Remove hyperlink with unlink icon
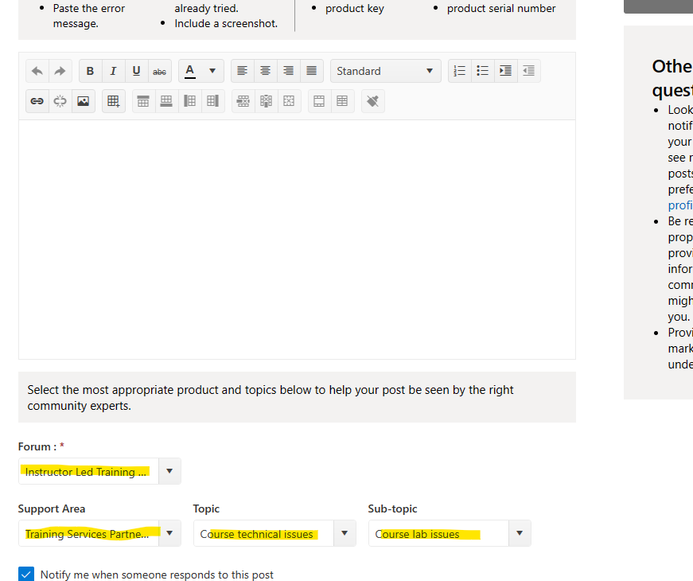The width and height of the screenshot is (693, 581). (60, 101)
